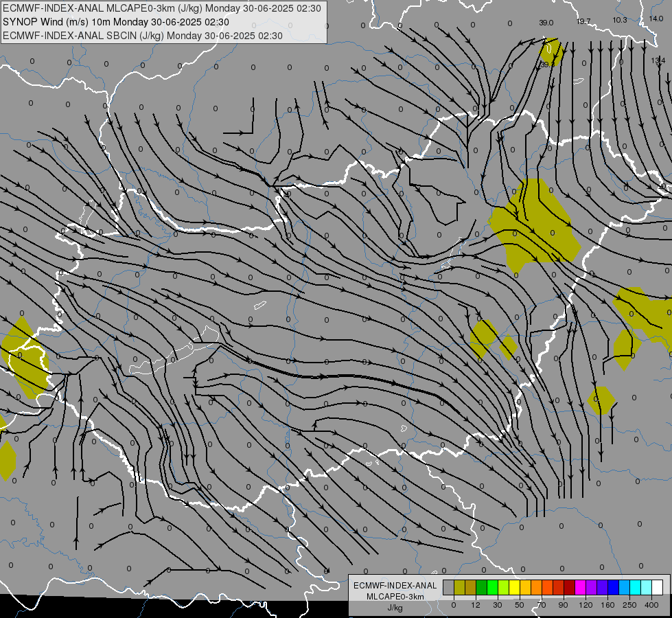672x618 pixels.
Task: Click the 250 tick label on the color scale
Action: 629,605
